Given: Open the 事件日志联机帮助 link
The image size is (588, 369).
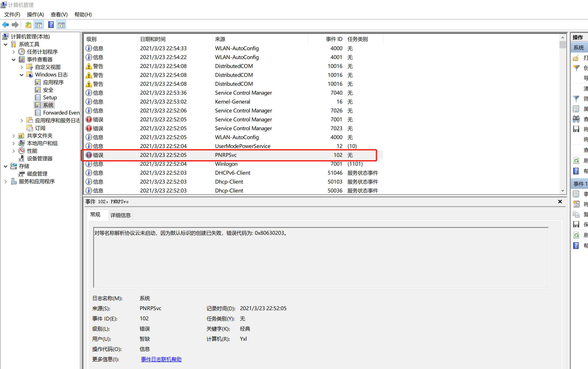Looking at the screenshot, I should (x=161, y=359).
